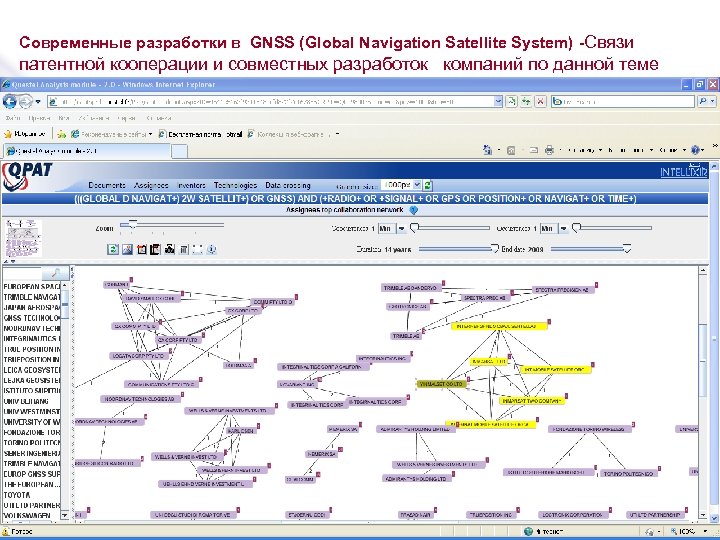Click the Home icon in command bar
Image resolution: width=720 pixels, height=540 pixels.
coord(487,150)
